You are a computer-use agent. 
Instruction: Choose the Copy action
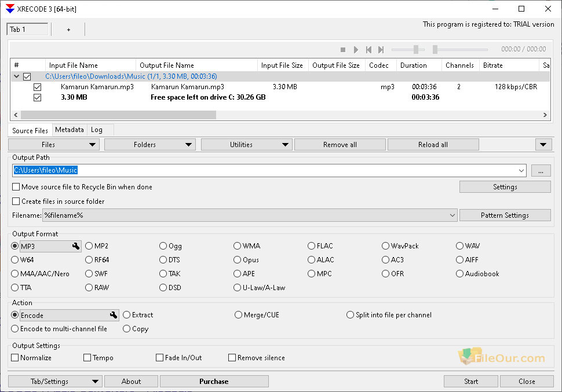tap(126, 328)
